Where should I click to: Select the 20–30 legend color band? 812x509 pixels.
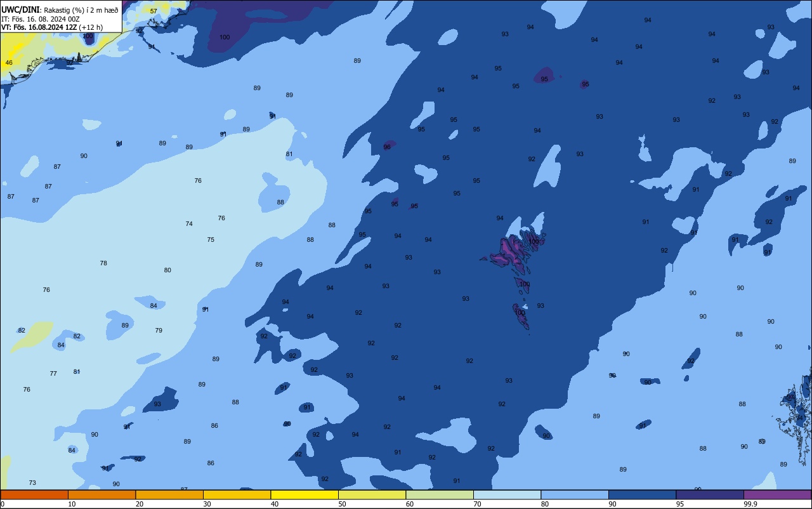169,494
